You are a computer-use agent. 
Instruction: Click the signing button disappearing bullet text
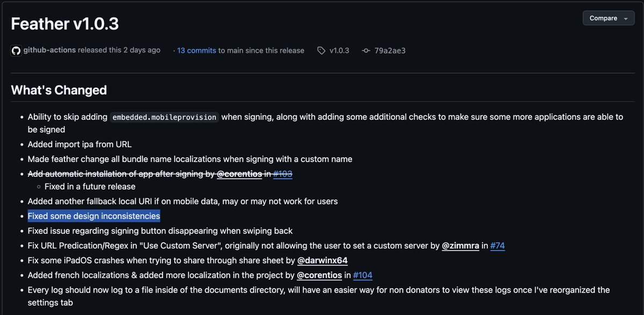coord(160,231)
